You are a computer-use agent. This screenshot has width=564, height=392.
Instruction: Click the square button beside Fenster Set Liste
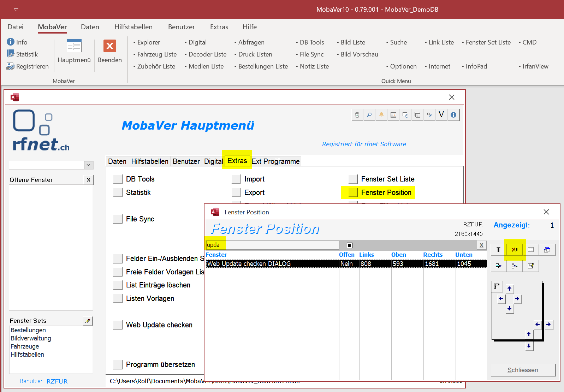pos(353,179)
